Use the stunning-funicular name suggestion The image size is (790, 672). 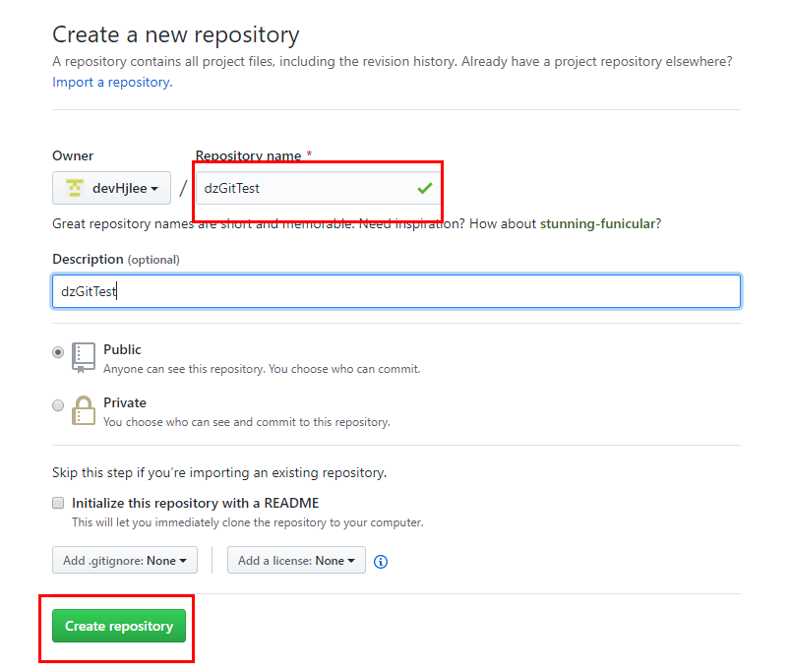[x=598, y=223]
